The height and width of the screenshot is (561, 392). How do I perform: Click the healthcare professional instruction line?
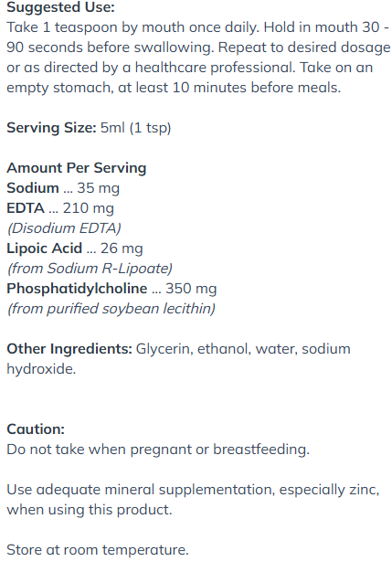pyautogui.click(x=189, y=68)
